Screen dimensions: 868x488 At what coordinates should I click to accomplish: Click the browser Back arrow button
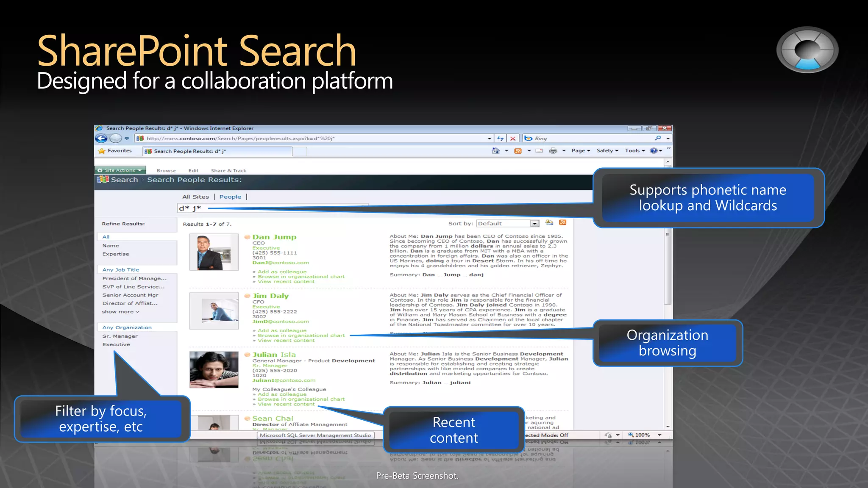[x=101, y=139]
